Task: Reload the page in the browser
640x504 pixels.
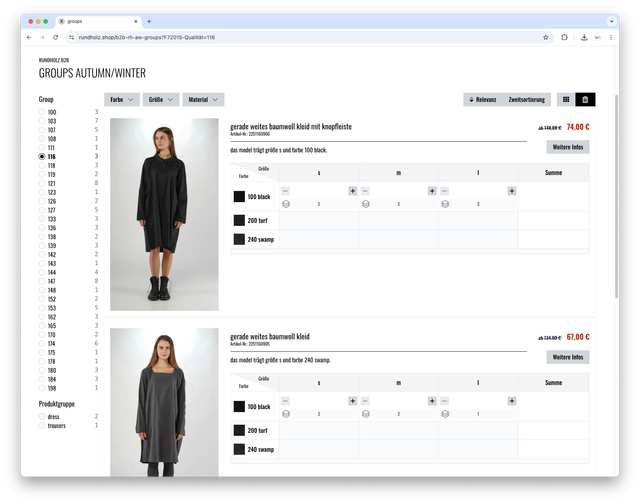Action: tap(55, 37)
